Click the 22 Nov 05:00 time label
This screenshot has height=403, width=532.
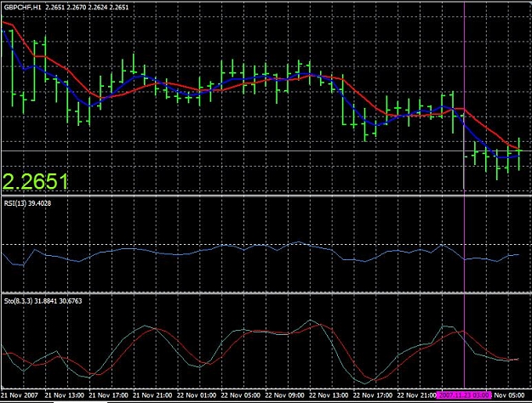(x=241, y=395)
